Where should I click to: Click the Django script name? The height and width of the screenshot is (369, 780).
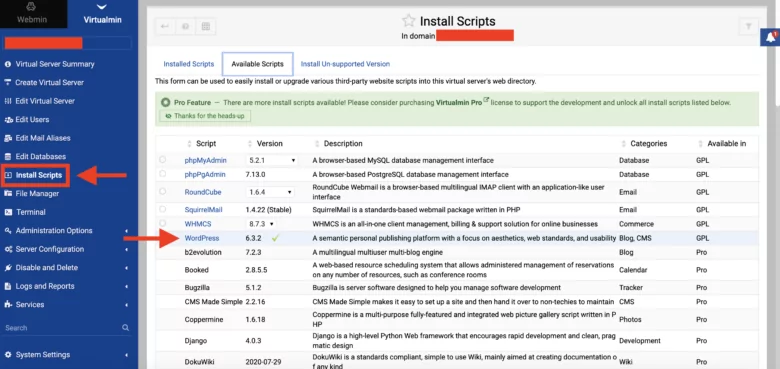(195, 341)
